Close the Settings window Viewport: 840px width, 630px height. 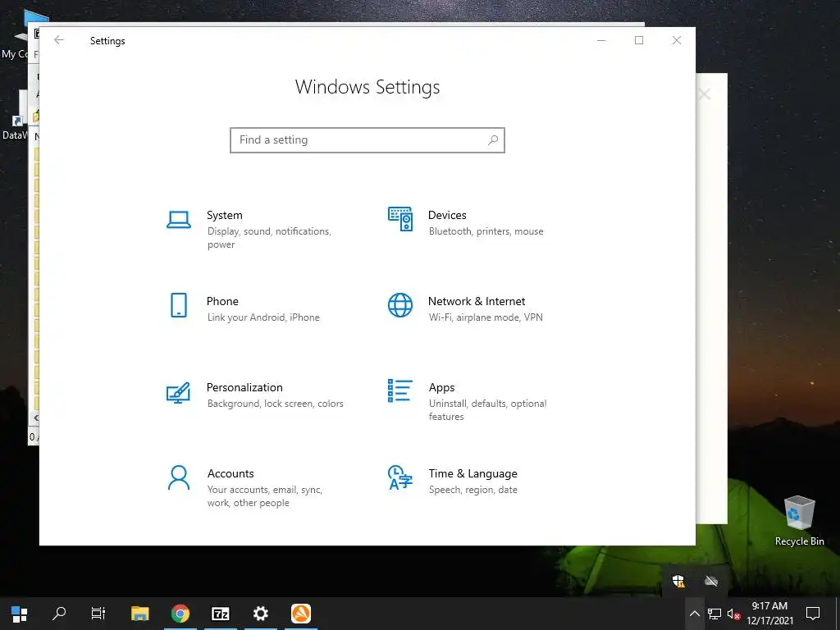point(677,40)
